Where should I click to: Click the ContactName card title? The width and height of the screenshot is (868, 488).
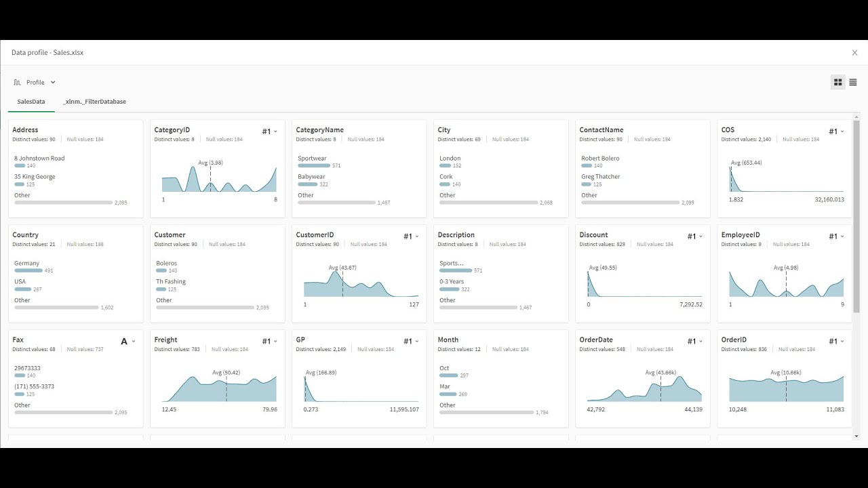[x=601, y=130]
